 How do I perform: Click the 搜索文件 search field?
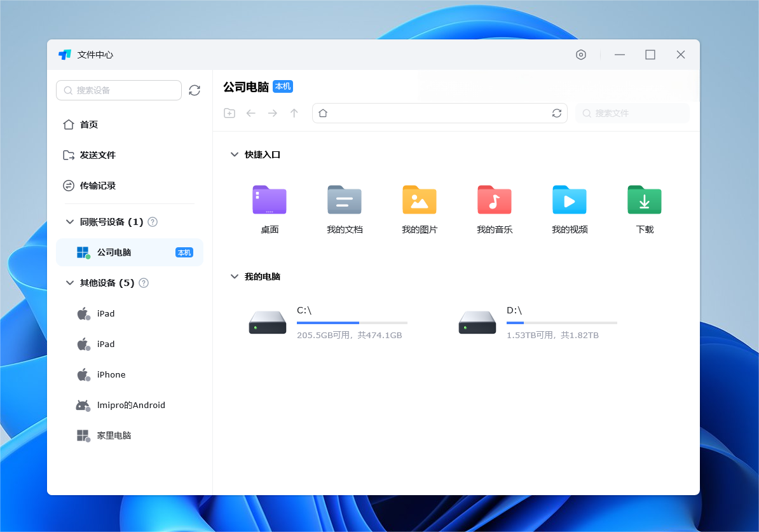pyautogui.click(x=632, y=113)
